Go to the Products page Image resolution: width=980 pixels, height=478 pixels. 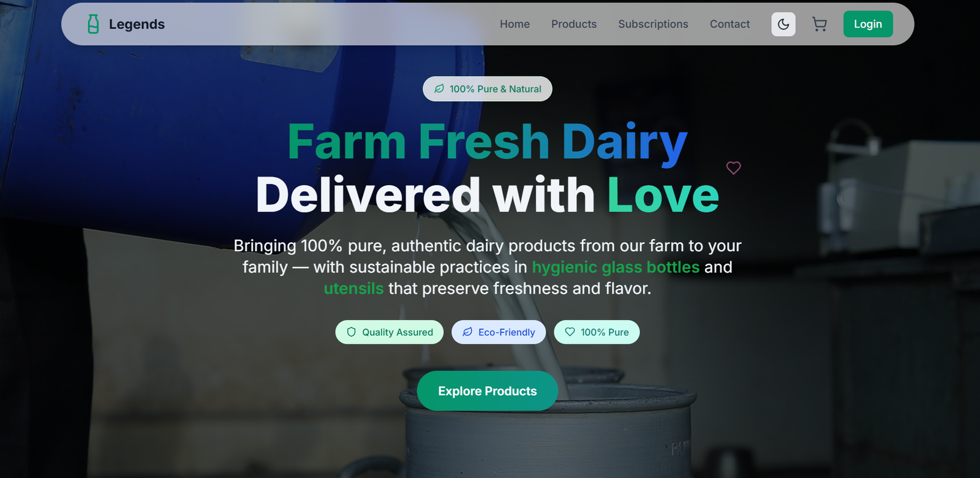click(x=574, y=25)
